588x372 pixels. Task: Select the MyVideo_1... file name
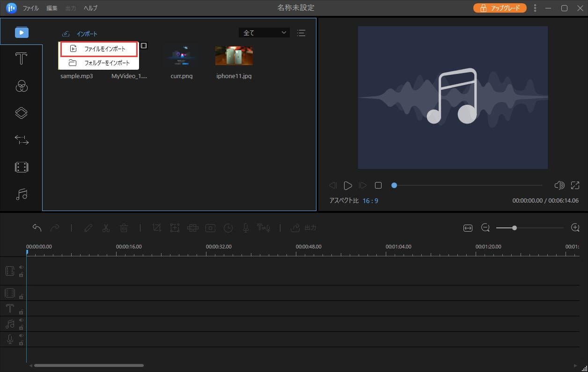pyautogui.click(x=129, y=76)
